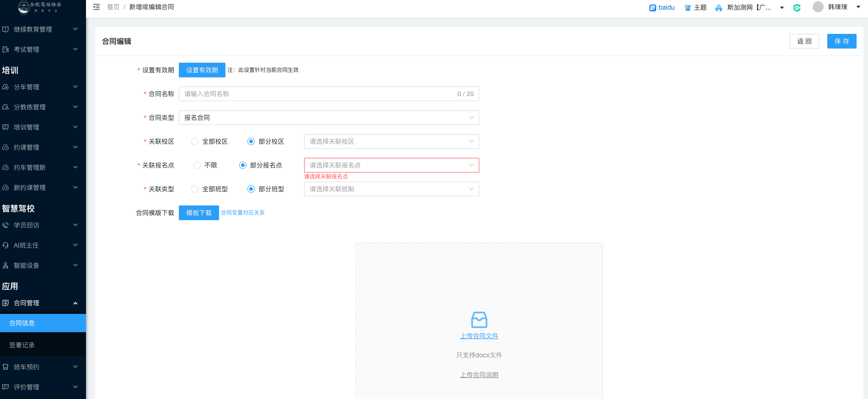Open the 合同信息 submenu item
868x399 pixels.
[43, 323]
